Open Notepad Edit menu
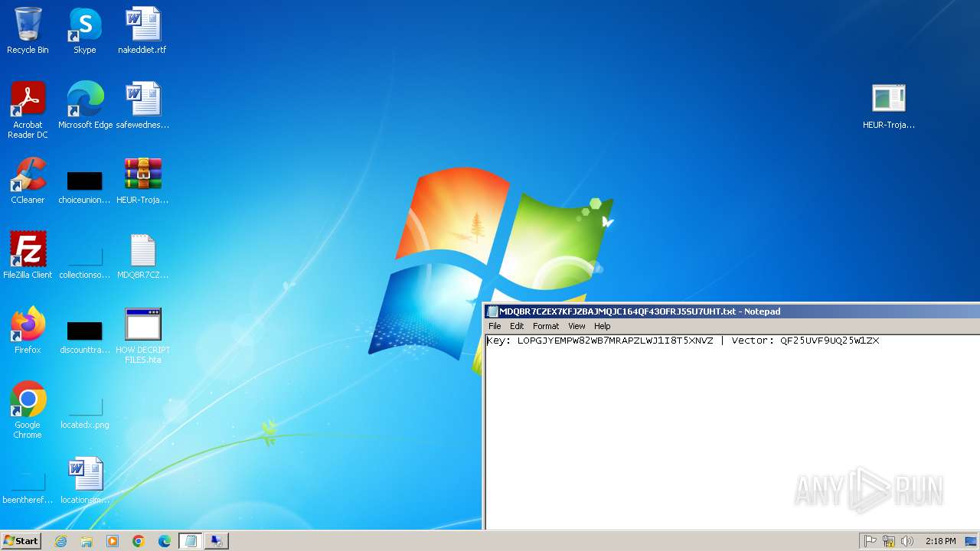Image resolution: width=980 pixels, height=551 pixels. pos(517,326)
